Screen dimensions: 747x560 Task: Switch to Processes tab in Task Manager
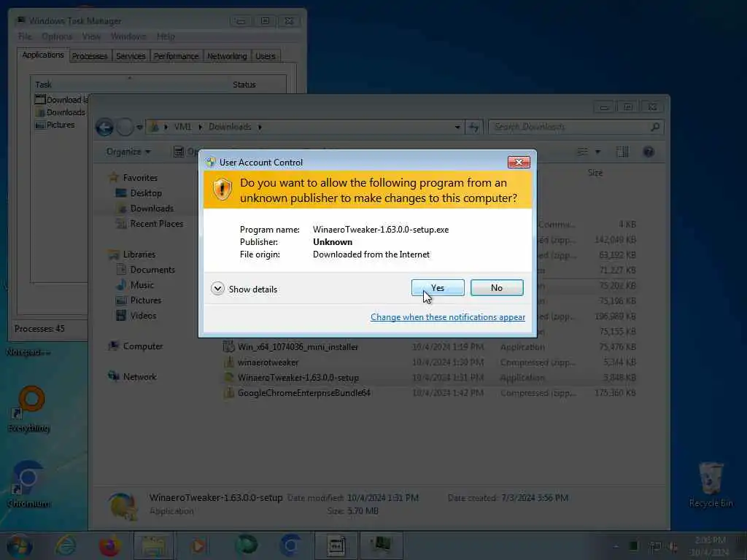pos(90,56)
